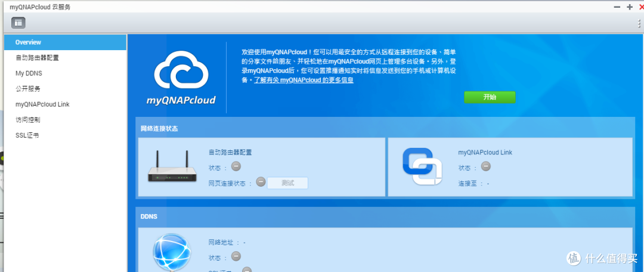Open 了解有关 myQNAPcloud 的更多信息 link

[304, 80]
